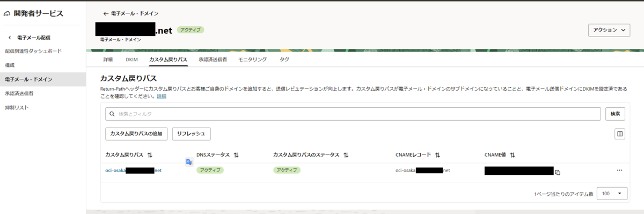
Task: Click the oci-osaka CNAMEレコード cell
Action: (x=422, y=170)
